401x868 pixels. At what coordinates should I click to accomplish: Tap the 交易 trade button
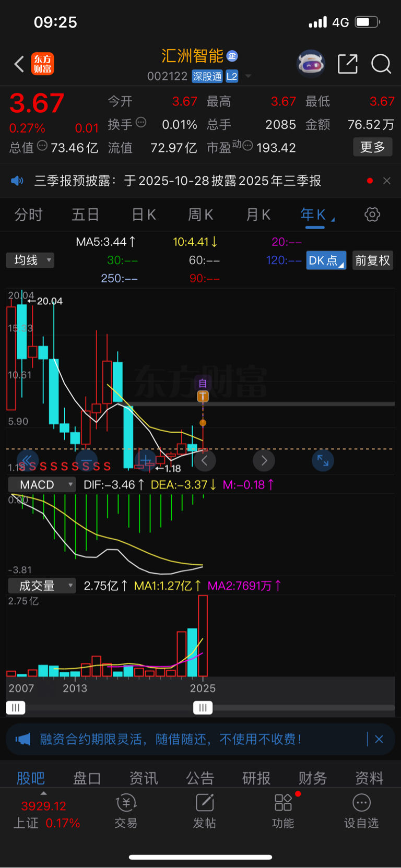(126, 812)
